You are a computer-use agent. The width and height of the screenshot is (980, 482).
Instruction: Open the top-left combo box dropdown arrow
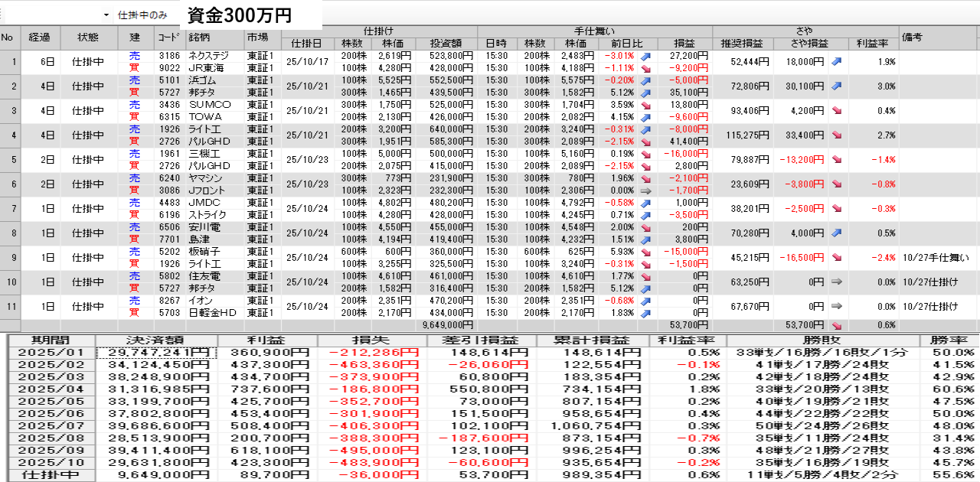pyautogui.click(x=106, y=15)
